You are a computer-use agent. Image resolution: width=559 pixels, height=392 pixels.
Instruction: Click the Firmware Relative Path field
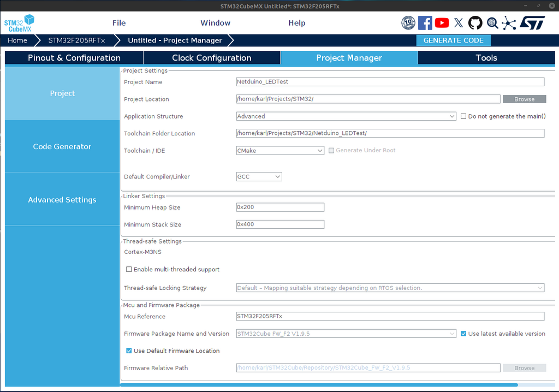click(368, 368)
